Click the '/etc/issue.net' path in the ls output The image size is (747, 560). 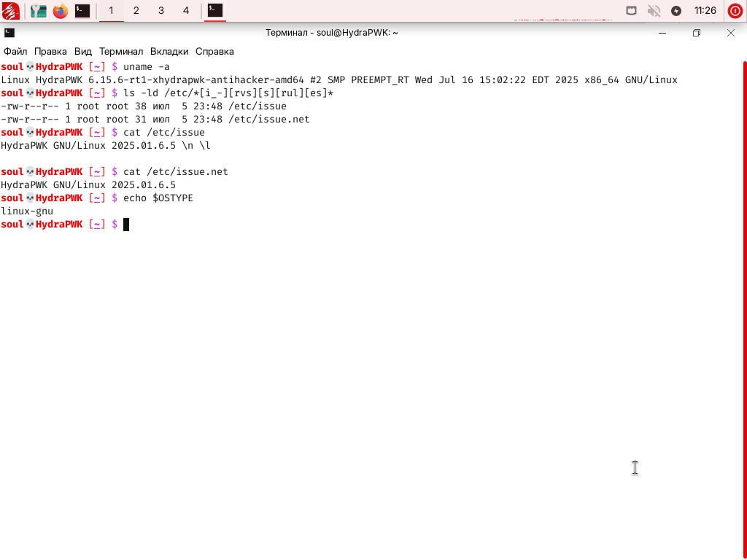point(268,120)
